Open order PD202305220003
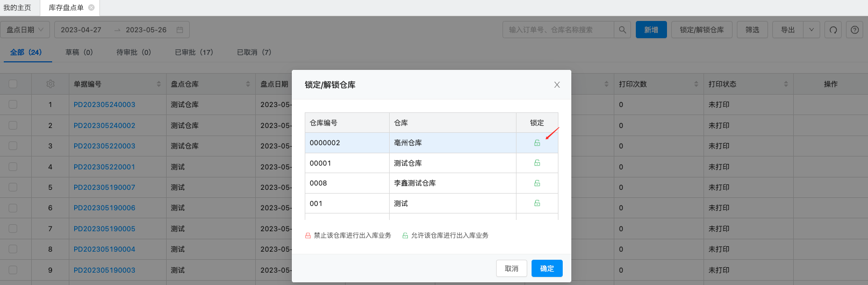The width and height of the screenshot is (868, 285). tap(104, 146)
